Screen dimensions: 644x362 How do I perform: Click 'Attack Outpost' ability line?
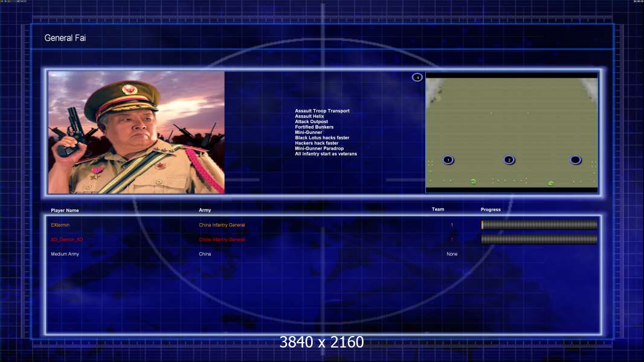[x=311, y=121]
